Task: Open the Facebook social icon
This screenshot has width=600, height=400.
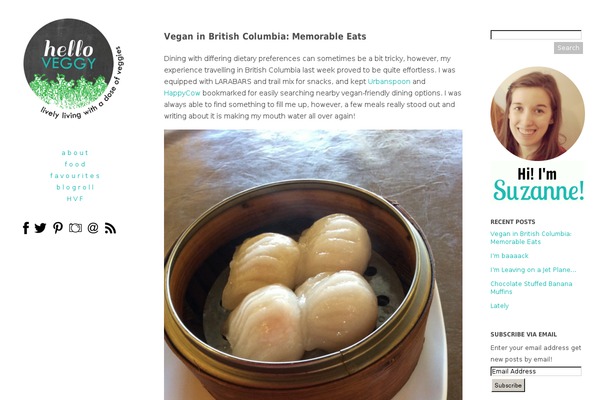Action: 26,228
